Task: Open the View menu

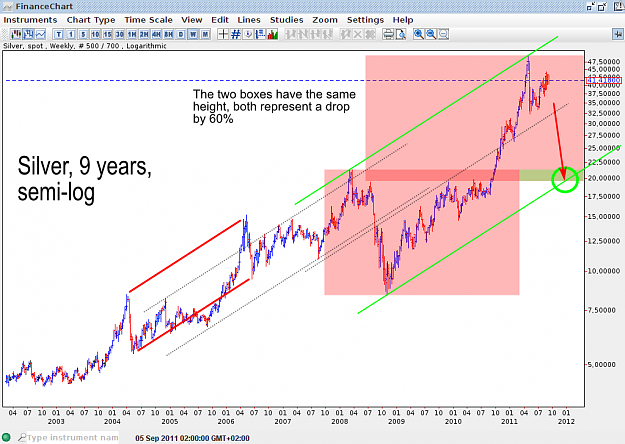Action: coord(192,20)
